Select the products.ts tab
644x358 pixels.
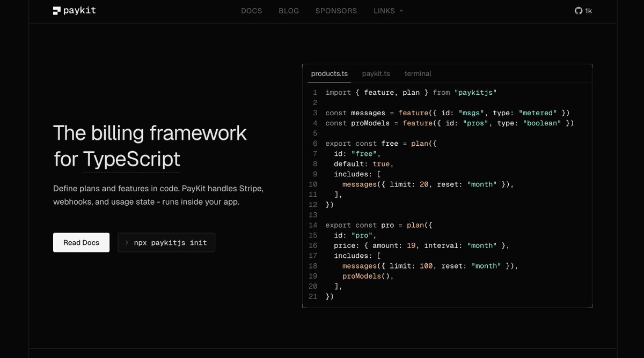point(330,73)
